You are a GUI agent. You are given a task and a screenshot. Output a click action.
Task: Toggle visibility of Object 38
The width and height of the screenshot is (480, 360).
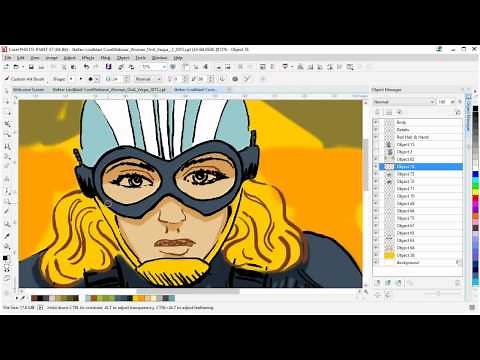(376, 255)
